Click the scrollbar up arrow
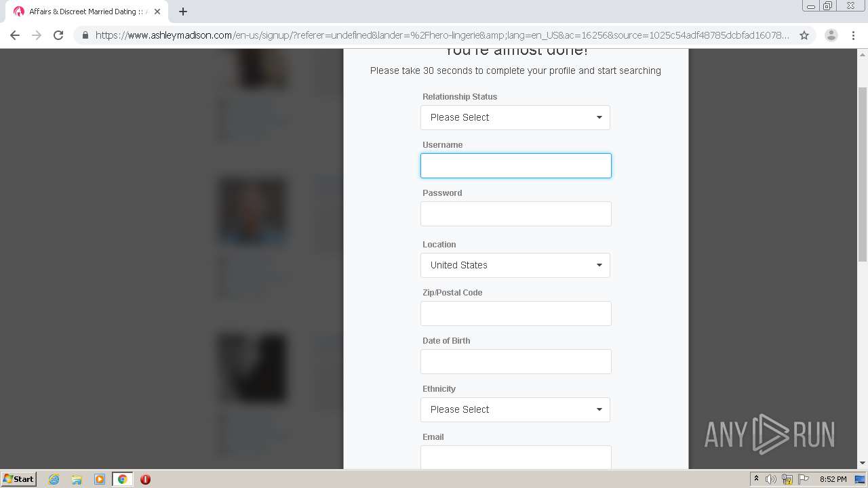 [x=863, y=54]
